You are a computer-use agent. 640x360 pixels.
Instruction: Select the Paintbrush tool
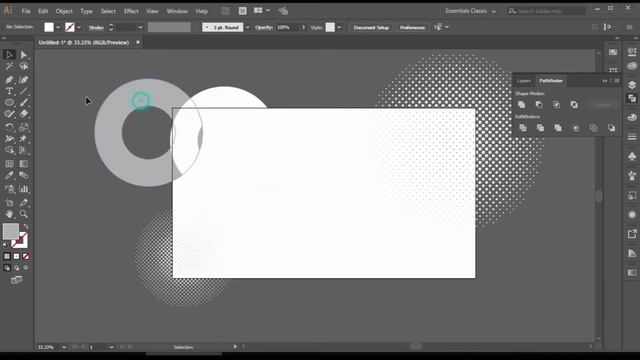click(x=24, y=102)
